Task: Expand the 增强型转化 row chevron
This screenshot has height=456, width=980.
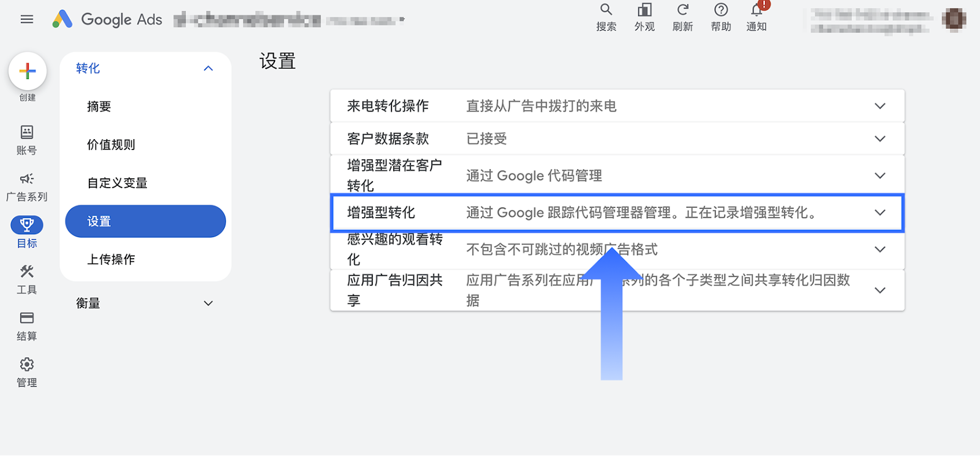Action: coord(880,213)
